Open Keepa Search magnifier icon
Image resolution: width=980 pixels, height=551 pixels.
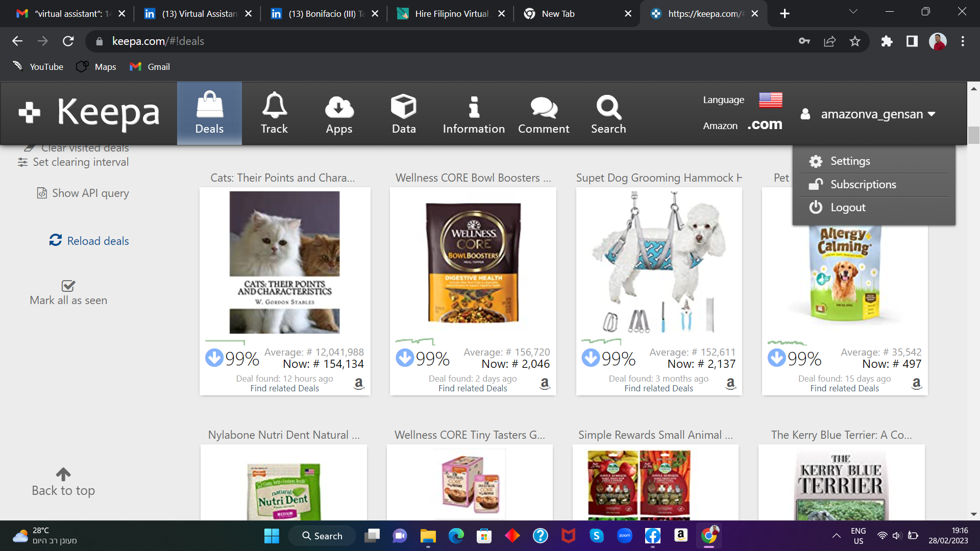tap(608, 107)
